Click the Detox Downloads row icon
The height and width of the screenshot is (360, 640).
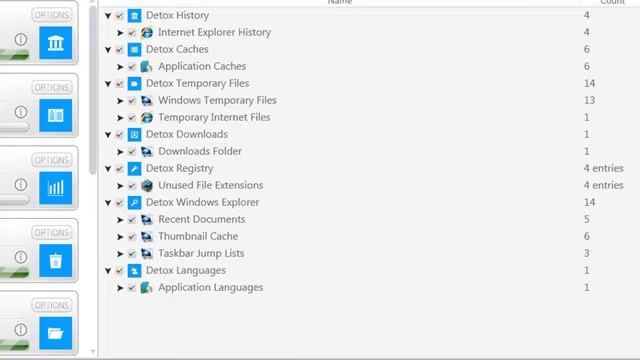134,135
